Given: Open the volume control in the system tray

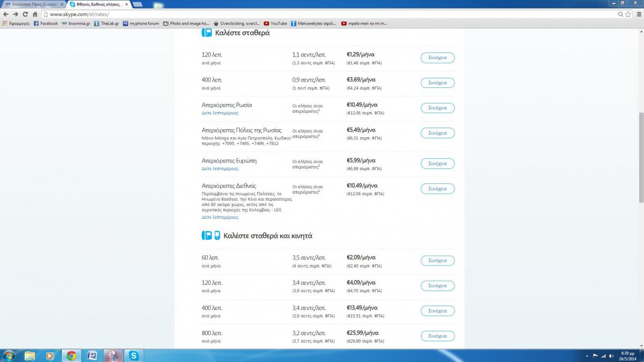Looking at the screenshot, I should 610,356.
